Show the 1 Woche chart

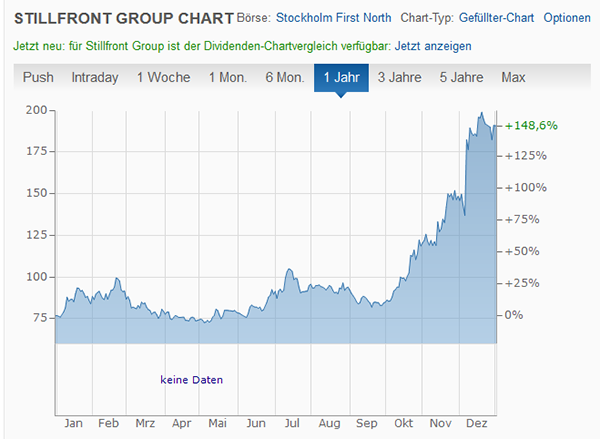163,77
